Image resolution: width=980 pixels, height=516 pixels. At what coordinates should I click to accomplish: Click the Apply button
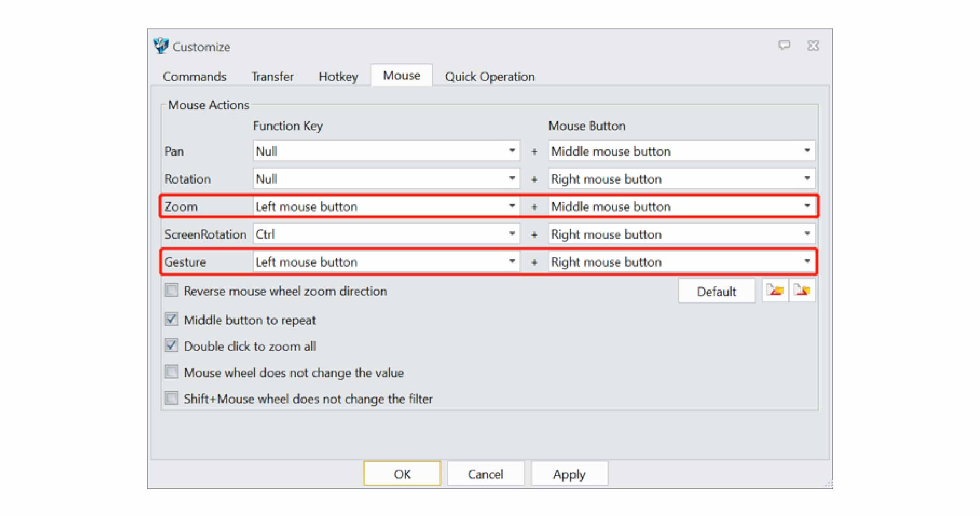(x=569, y=474)
